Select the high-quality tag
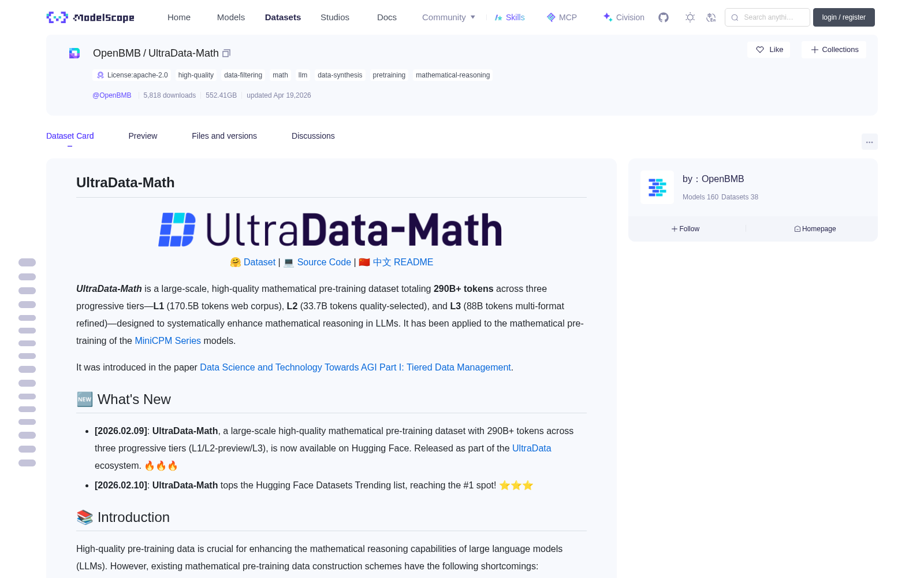This screenshot has height=578, width=924. click(196, 75)
